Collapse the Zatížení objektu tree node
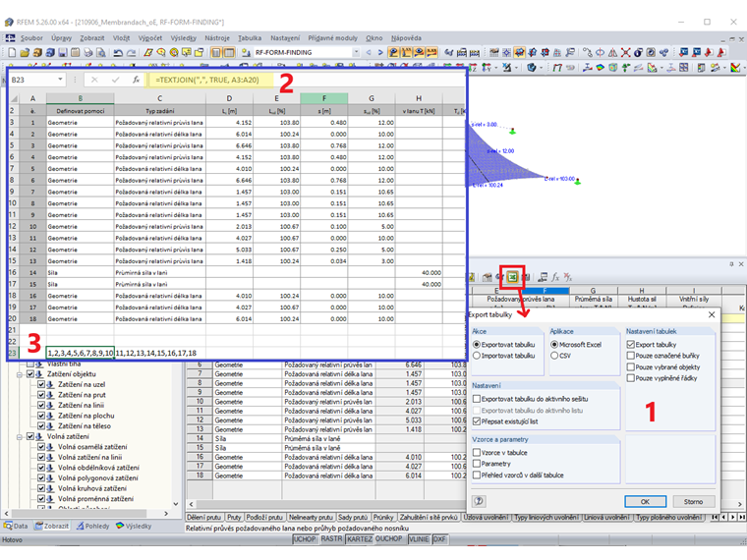 point(20,374)
